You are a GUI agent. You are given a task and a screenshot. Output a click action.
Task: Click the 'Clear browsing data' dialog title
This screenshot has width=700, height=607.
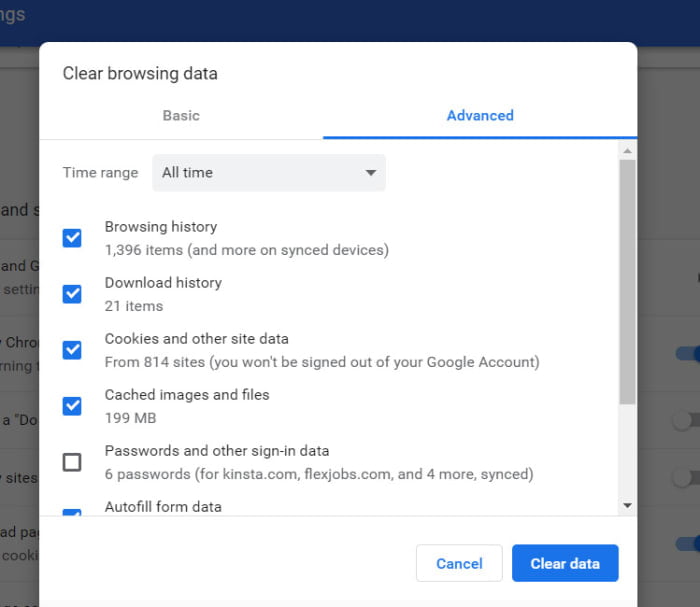140,74
